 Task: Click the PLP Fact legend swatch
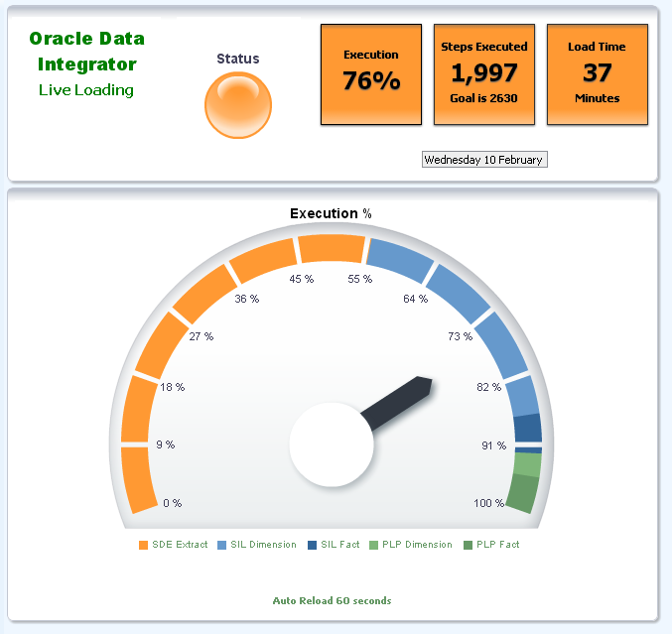click(468, 545)
